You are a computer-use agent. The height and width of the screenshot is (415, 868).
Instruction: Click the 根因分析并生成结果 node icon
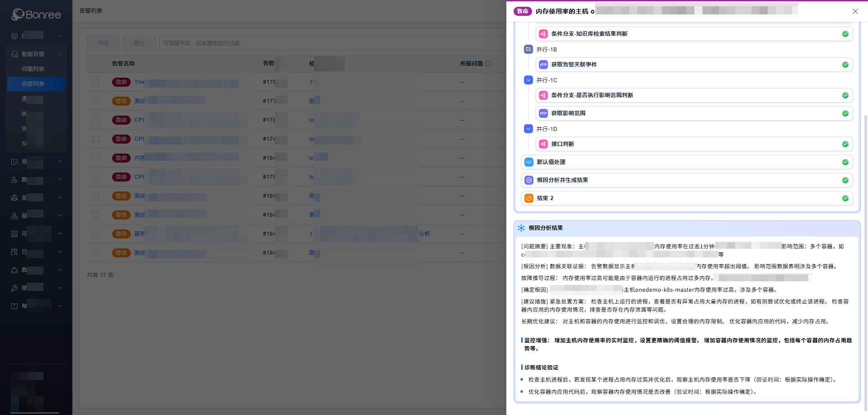point(528,180)
